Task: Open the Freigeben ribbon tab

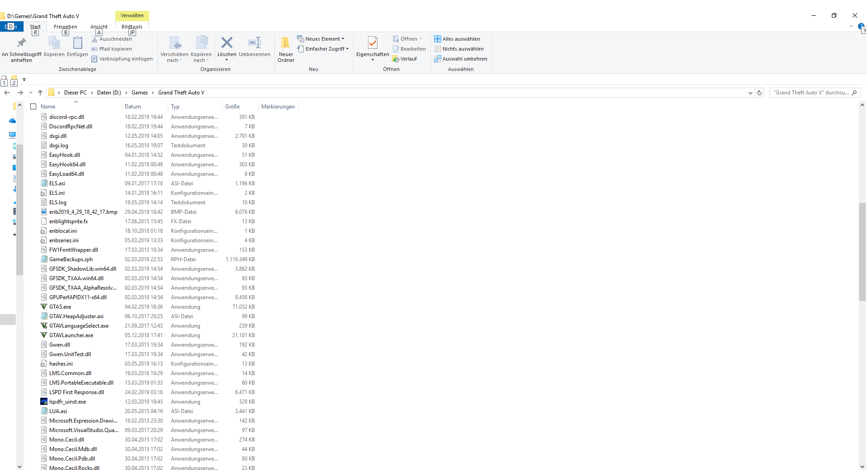Action: [x=66, y=27]
